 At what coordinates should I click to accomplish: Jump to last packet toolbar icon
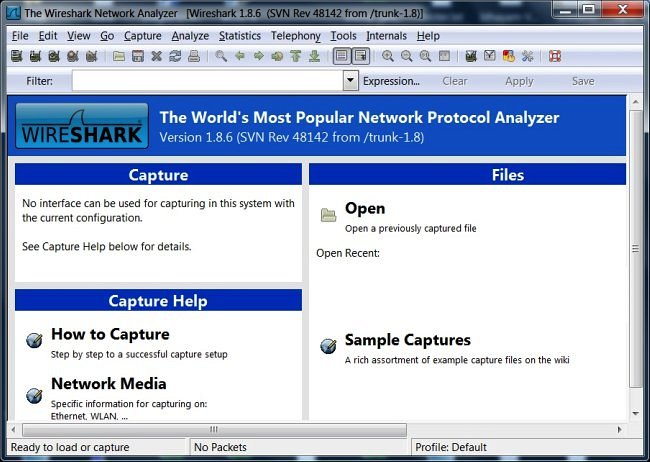pyautogui.click(x=315, y=56)
